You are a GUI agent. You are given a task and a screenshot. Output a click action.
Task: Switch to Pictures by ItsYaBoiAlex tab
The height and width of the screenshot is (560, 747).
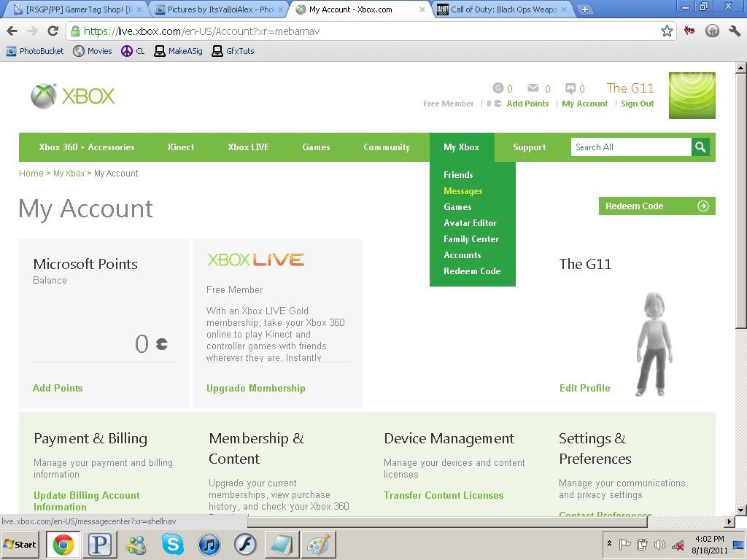tap(217, 9)
